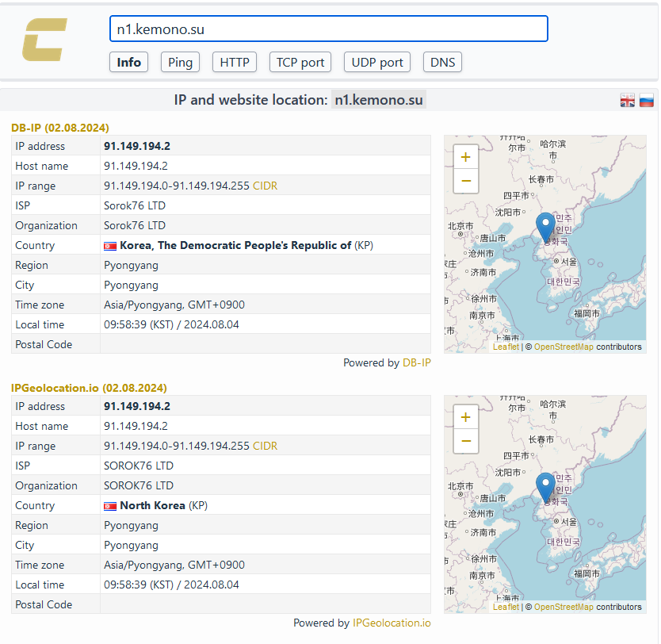This screenshot has width=661, height=644.
Task: Click the Postal Code label in the DB-IP table
Action: [x=44, y=344]
